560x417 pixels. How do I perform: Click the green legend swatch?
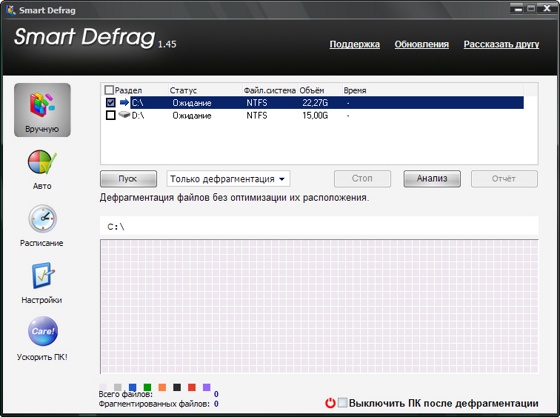(147, 387)
